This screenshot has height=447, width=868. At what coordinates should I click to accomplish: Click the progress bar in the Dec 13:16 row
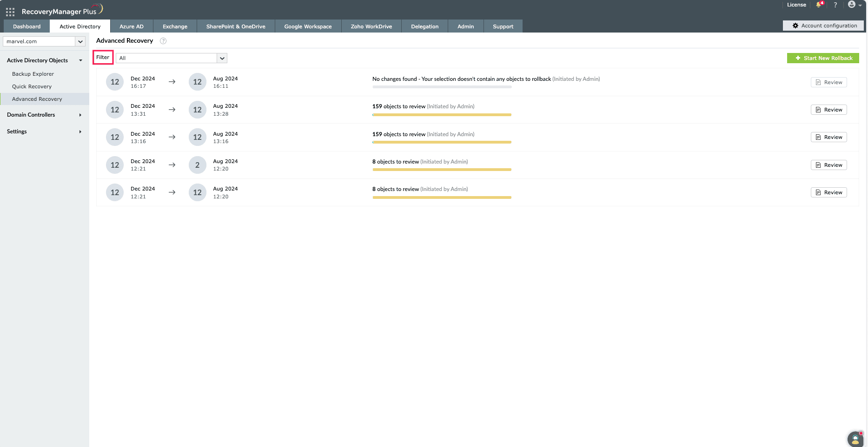pos(442,142)
